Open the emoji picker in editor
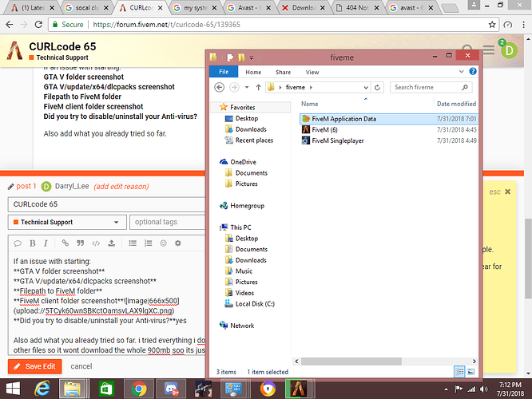Image resolution: width=532 pixels, height=399 pixels. (163, 243)
